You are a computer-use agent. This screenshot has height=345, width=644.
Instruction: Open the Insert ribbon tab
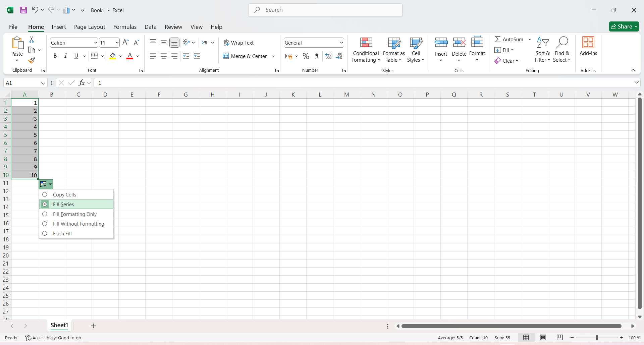tap(59, 27)
